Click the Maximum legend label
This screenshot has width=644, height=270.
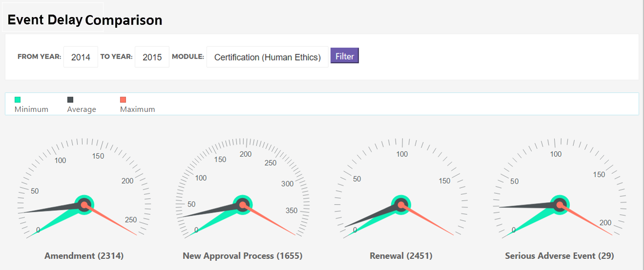click(x=137, y=109)
